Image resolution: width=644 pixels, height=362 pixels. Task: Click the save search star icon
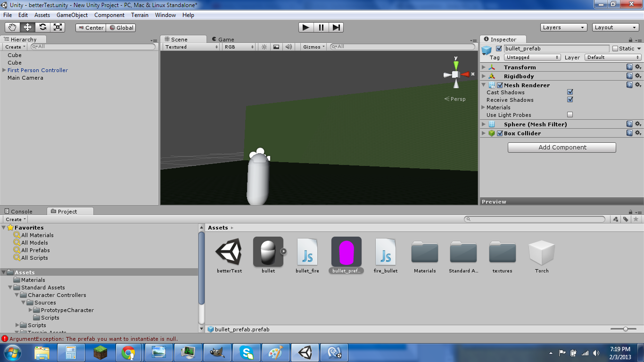(636, 219)
